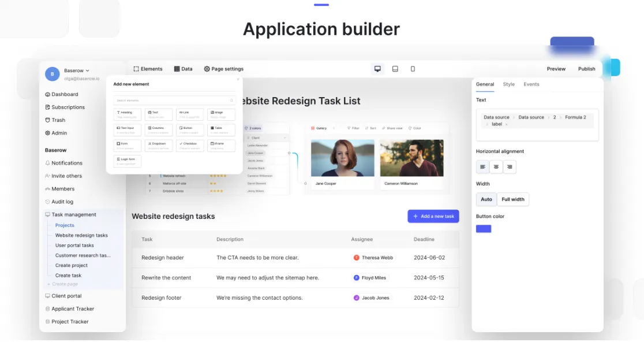Screen dimensions: 644x342
Task: Add a Link element
Action: (190, 114)
